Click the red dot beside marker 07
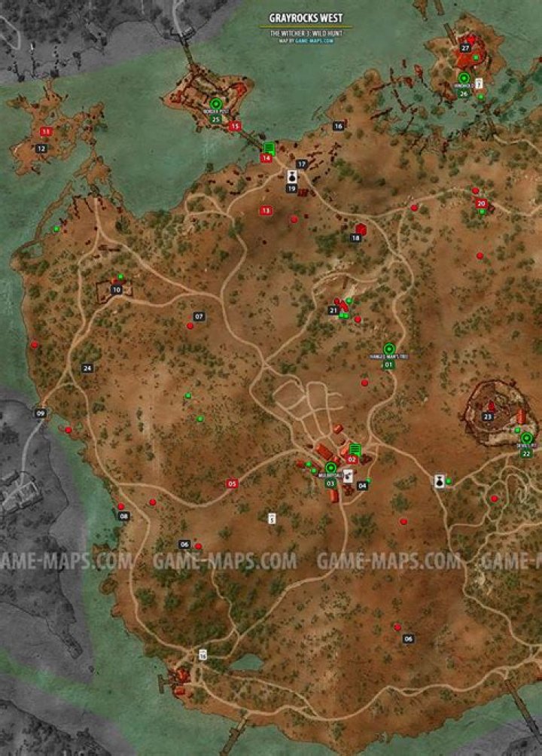This screenshot has width=542, height=756. pos(190,326)
